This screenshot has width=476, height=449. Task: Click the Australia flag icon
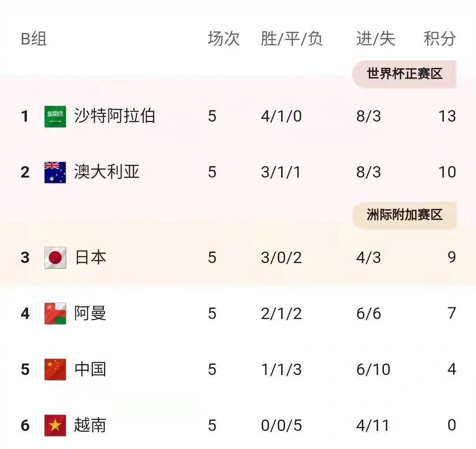coord(55,172)
